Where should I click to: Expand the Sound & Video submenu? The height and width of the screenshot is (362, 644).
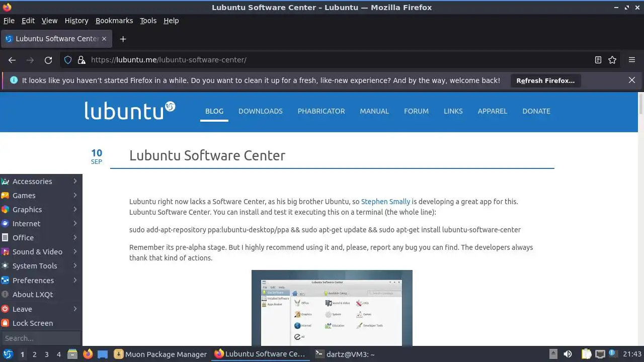pyautogui.click(x=40, y=252)
